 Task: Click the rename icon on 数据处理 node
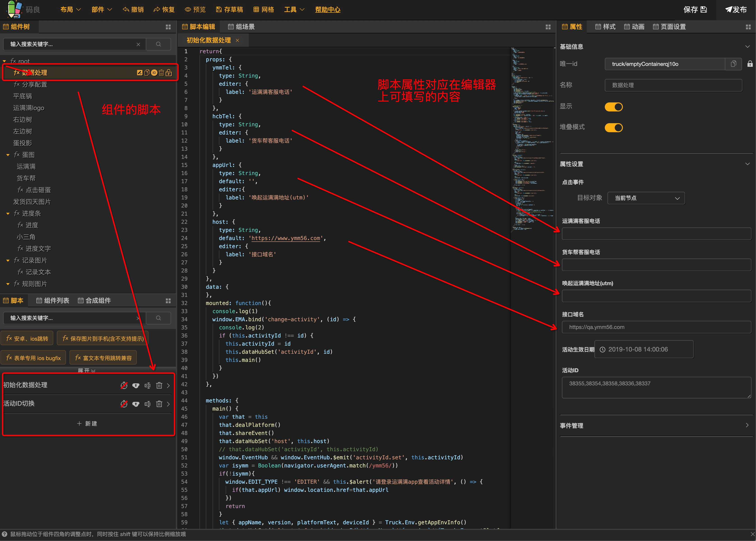[140, 73]
